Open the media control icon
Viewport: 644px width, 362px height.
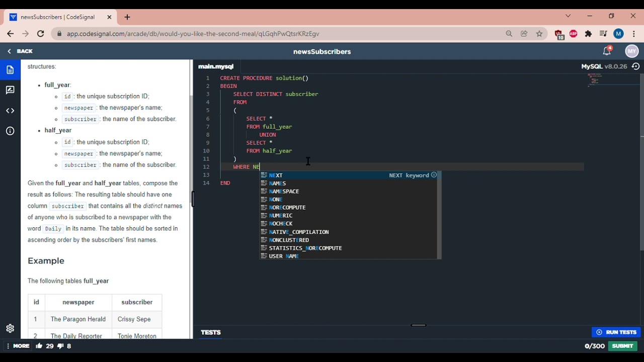[x=603, y=34]
